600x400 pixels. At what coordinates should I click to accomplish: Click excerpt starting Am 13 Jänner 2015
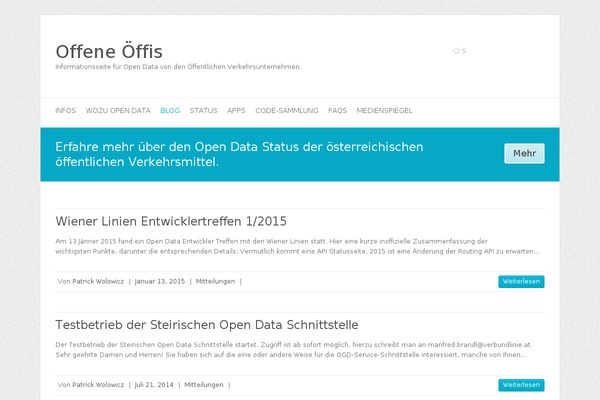pyautogui.click(x=297, y=246)
